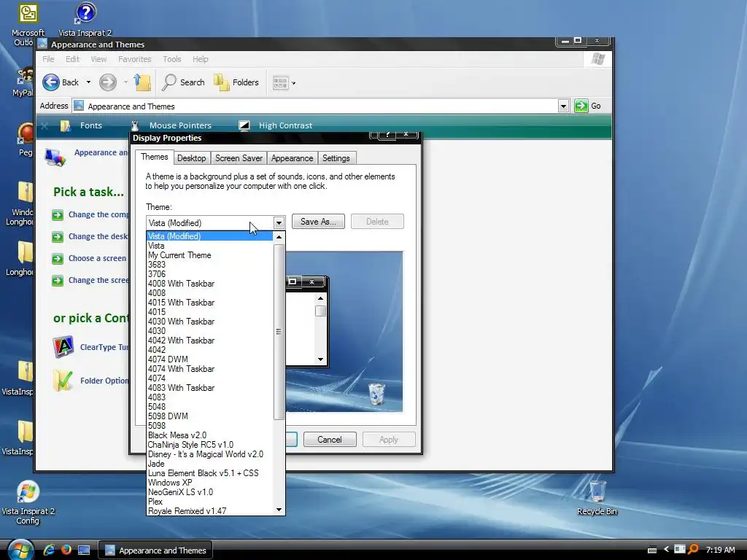The width and height of the screenshot is (747, 560).
Task: Select My Current Theme in list
Action: [x=209, y=255]
